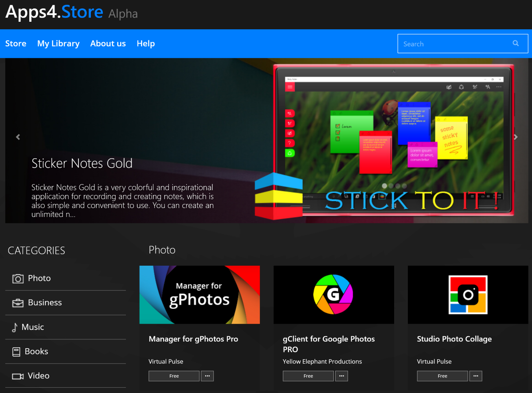This screenshot has height=393, width=532.
Task: Show next carousel slide arrow
Action: point(516,137)
